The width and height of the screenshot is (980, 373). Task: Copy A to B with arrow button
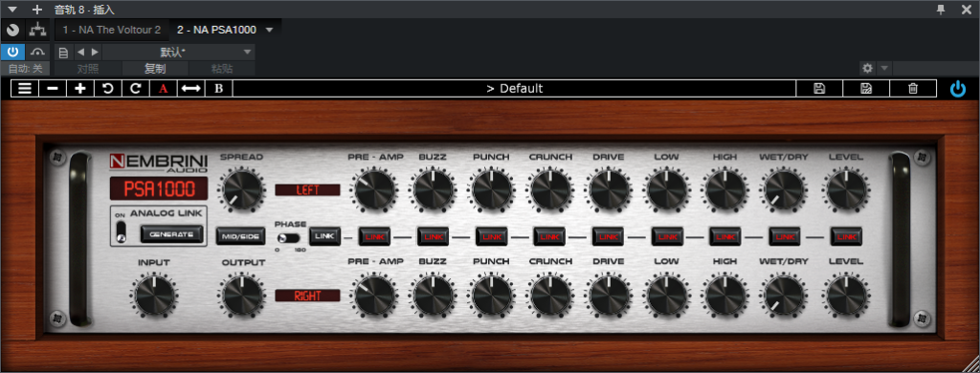190,88
